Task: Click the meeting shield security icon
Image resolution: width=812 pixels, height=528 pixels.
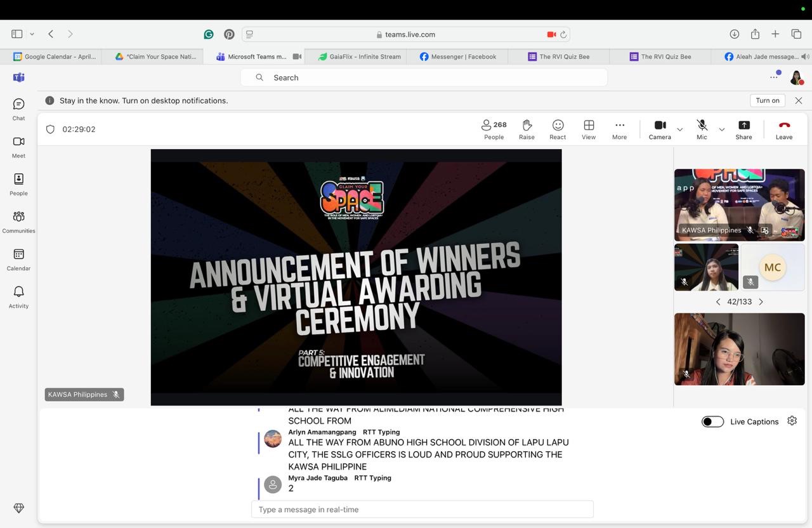Action: (x=50, y=129)
